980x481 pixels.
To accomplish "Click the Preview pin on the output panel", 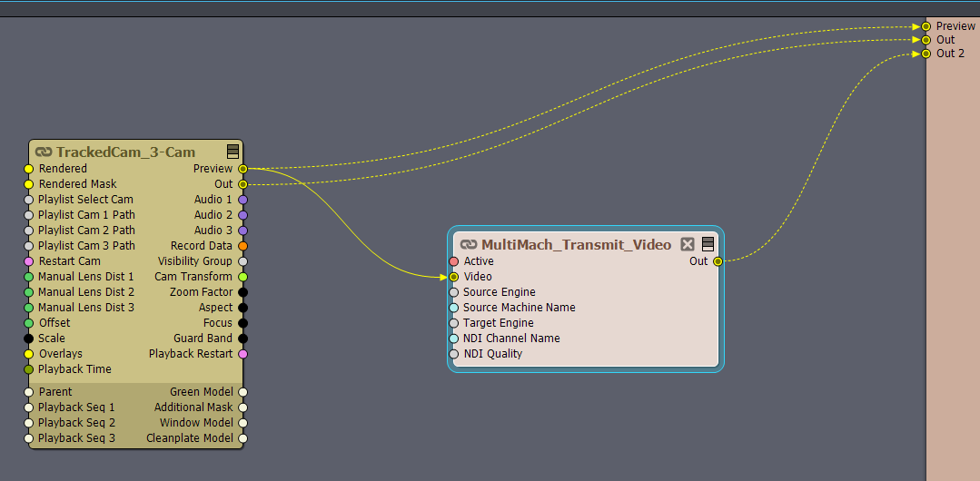I will [926, 26].
